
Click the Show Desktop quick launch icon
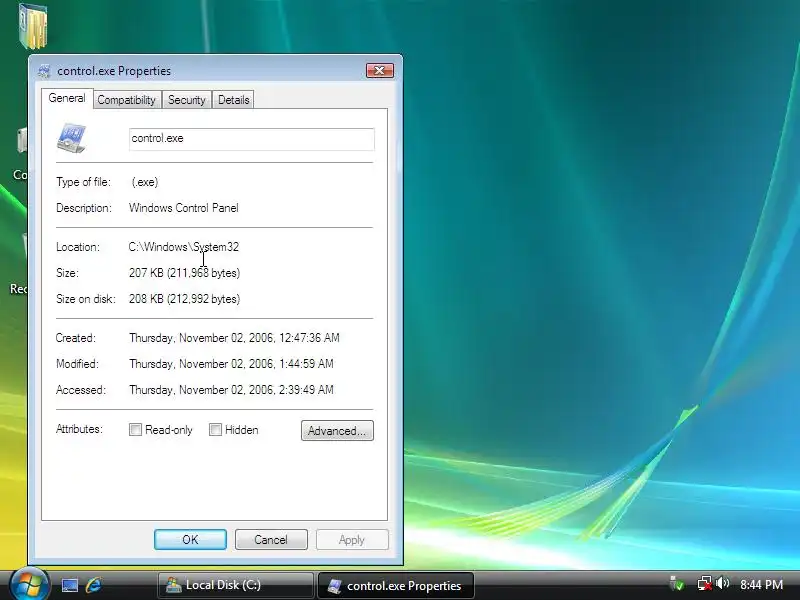[70, 585]
